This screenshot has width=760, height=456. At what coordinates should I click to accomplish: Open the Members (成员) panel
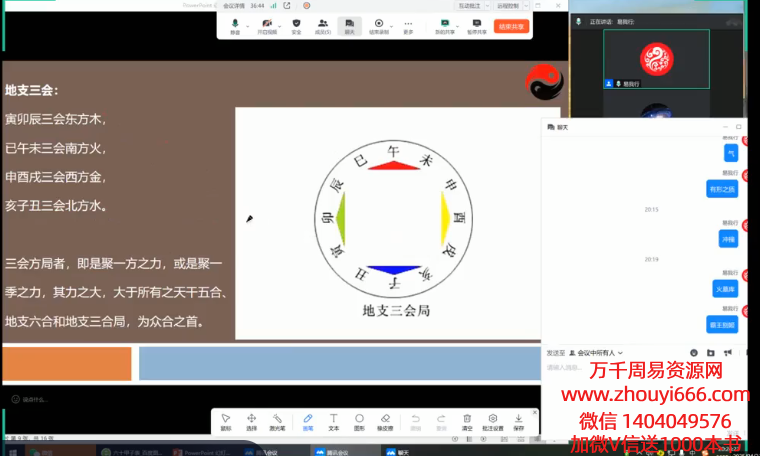322,25
